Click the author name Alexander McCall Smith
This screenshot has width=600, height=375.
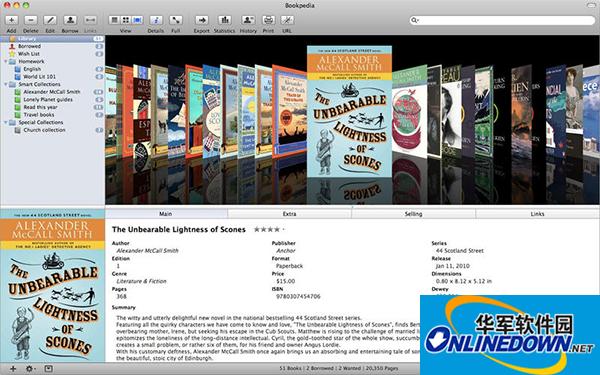(147, 251)
